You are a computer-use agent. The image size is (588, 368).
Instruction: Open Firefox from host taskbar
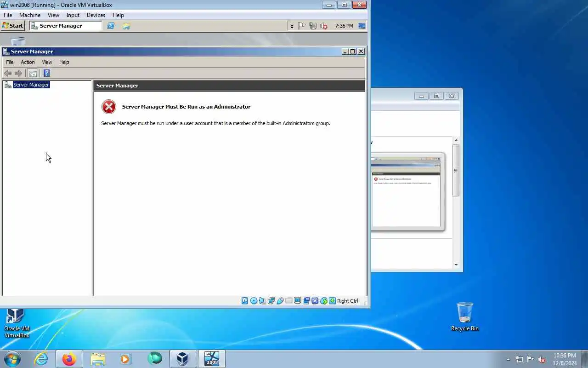point(69,359)
